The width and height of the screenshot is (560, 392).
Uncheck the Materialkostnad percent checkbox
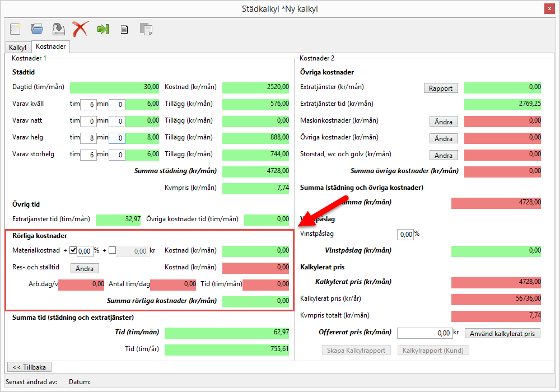[x=73, y=251]
